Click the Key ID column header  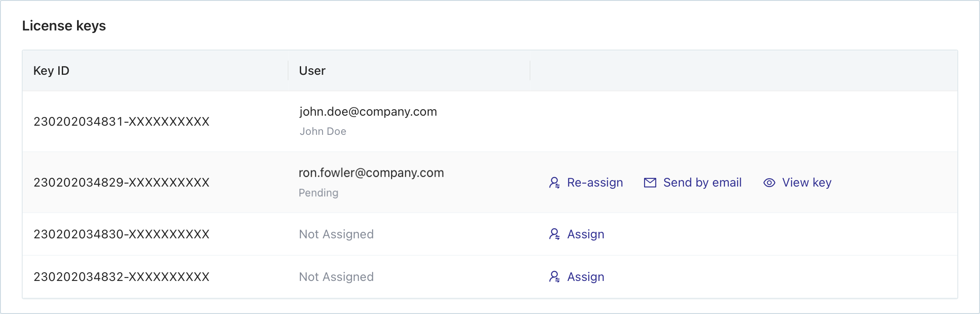point(51,71)
